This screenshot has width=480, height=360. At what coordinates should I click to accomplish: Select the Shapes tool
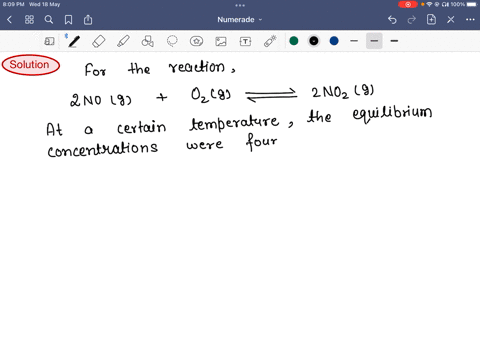click(147, 41)
